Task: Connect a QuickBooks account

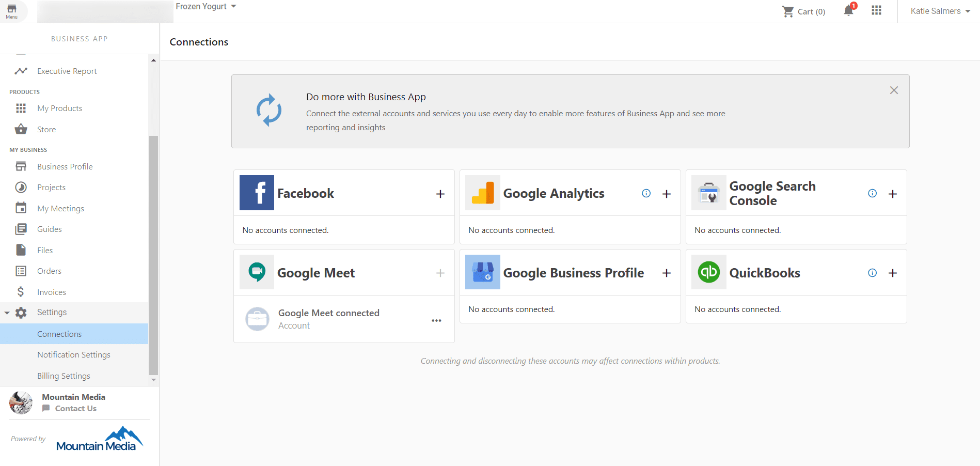Action: point(893,273)
